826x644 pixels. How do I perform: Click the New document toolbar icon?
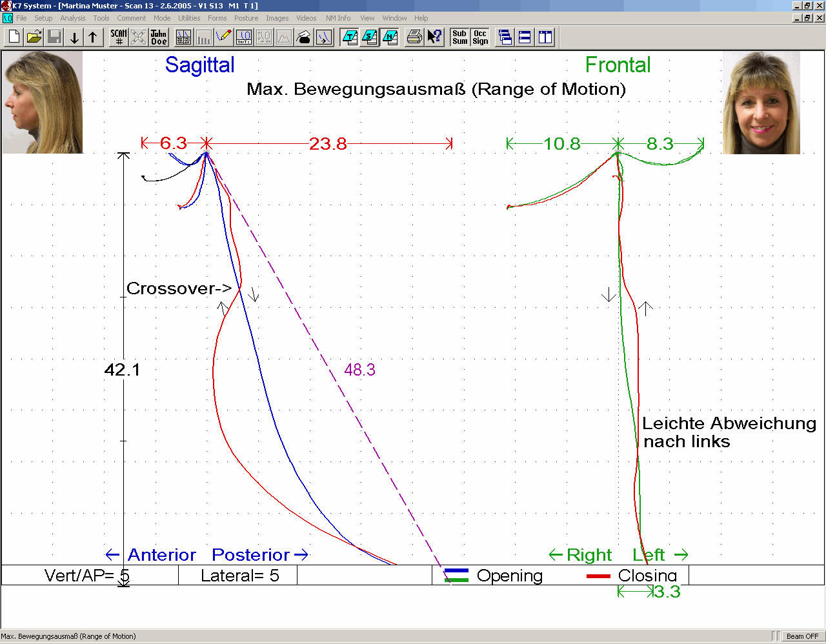[14, 37]
